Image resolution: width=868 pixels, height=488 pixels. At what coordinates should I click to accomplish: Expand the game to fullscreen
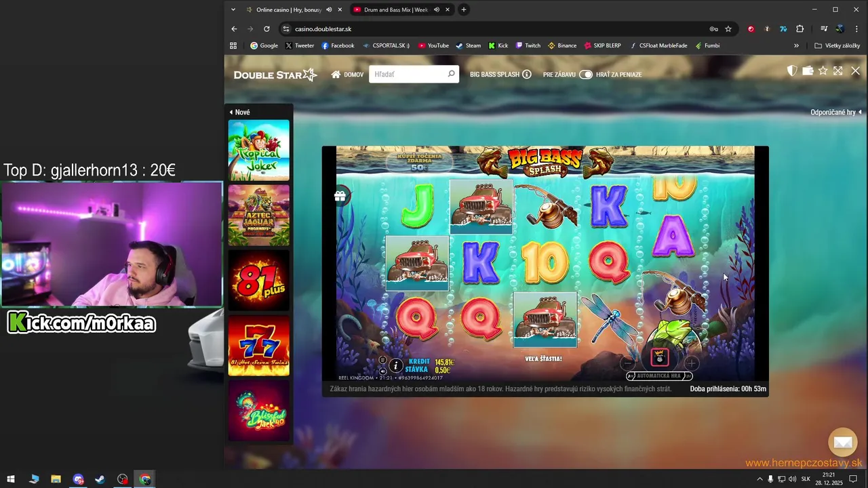coord(838,70)
